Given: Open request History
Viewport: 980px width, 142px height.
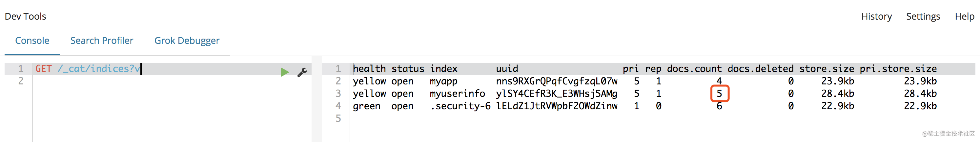Looking at the screenshot, I should (x=876, y=16).
